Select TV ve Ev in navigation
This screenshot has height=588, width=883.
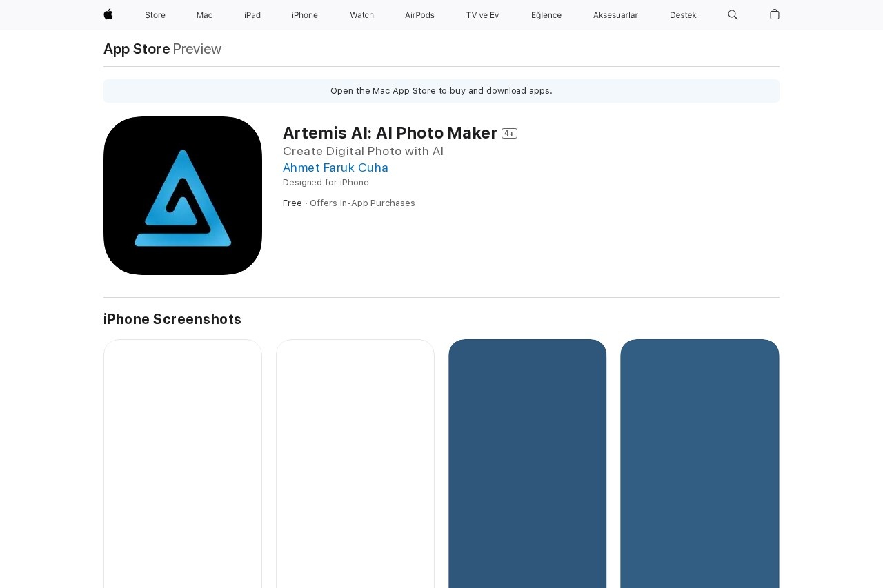tap(482, 15)
